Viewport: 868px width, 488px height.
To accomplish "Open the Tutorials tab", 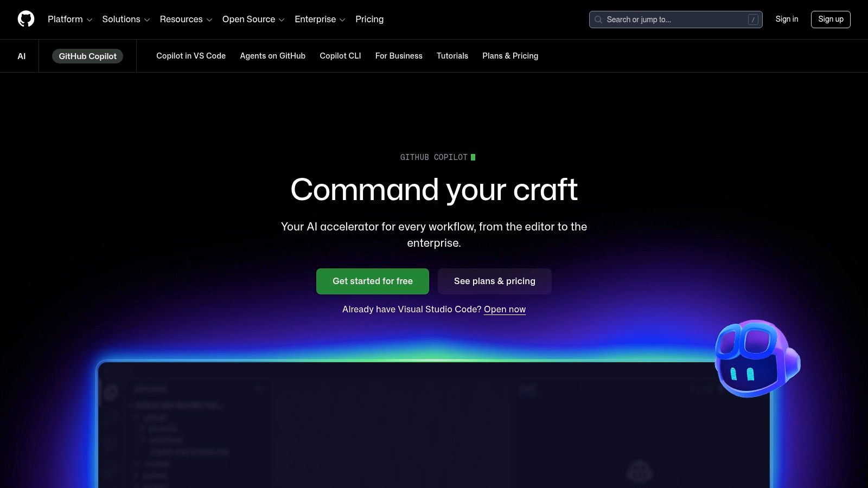I will coord(452,56).
